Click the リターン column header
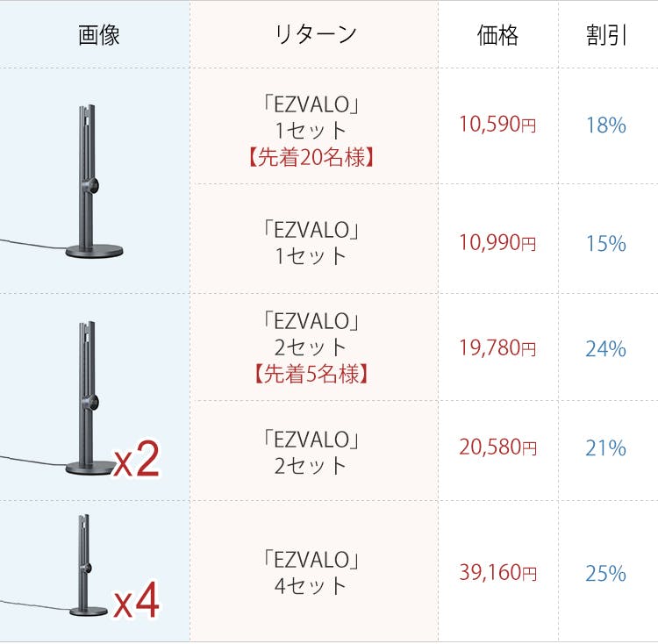The height and width of the screenshot is (644, 658). pyautogui.click(x=315, y=35)
